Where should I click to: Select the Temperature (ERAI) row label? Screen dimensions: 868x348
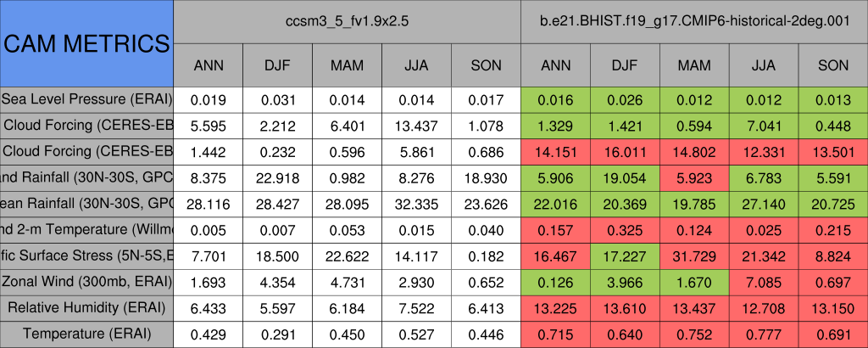tap(86, 334)
